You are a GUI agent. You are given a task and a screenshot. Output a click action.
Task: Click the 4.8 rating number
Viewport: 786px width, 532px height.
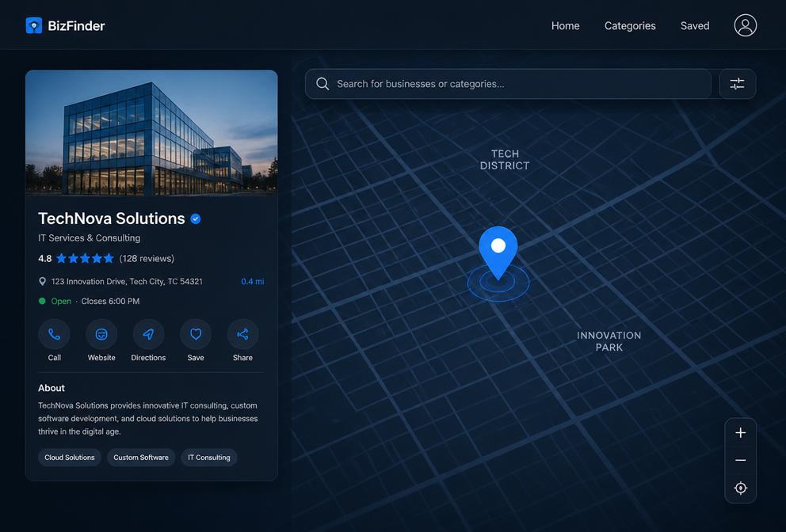pyautogui.click(x=44, y=259)
